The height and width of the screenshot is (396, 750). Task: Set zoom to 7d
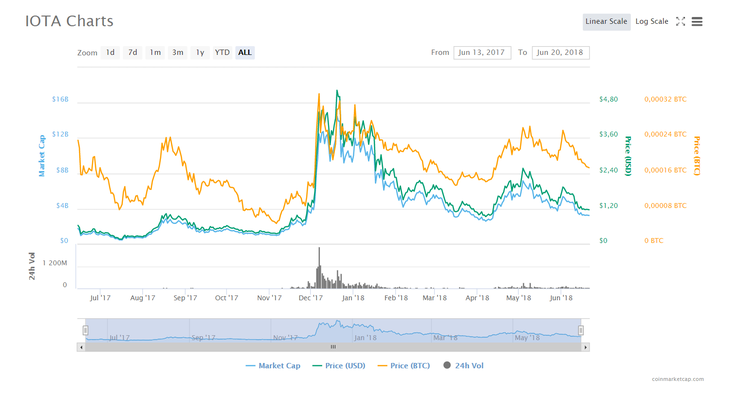(132, 53)
